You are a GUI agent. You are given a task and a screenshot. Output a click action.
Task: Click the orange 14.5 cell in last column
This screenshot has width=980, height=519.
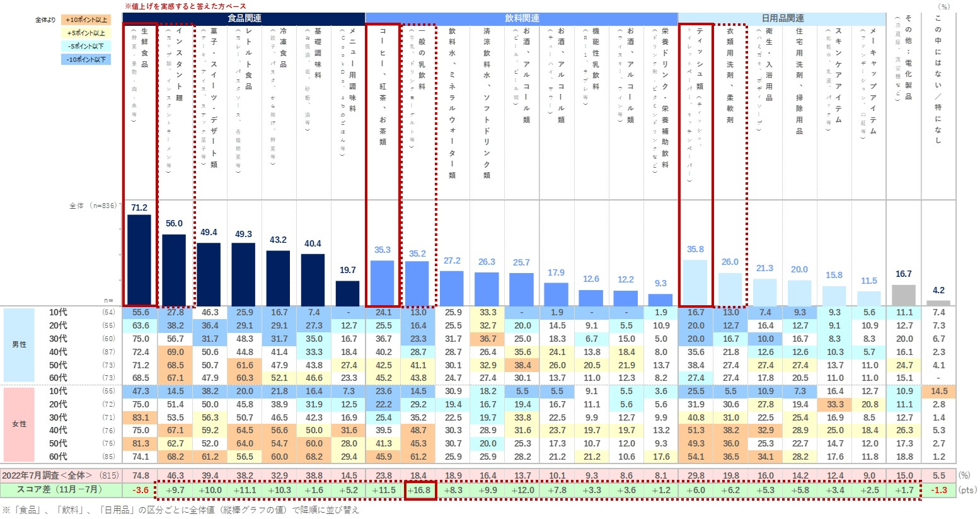tap(938, 391)
